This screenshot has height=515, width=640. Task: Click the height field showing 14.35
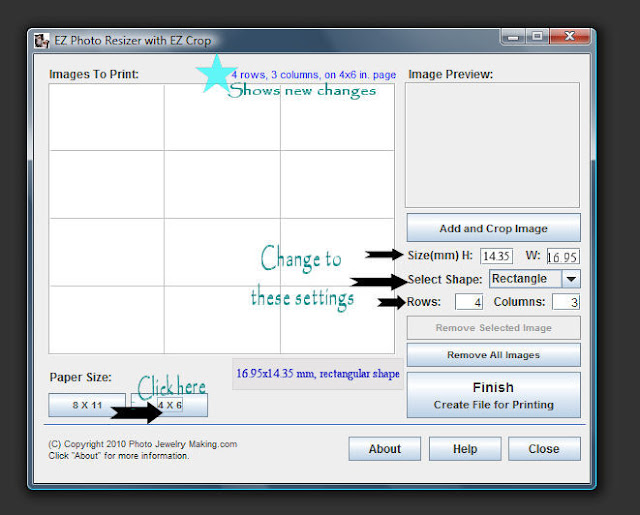coord(496,256)
